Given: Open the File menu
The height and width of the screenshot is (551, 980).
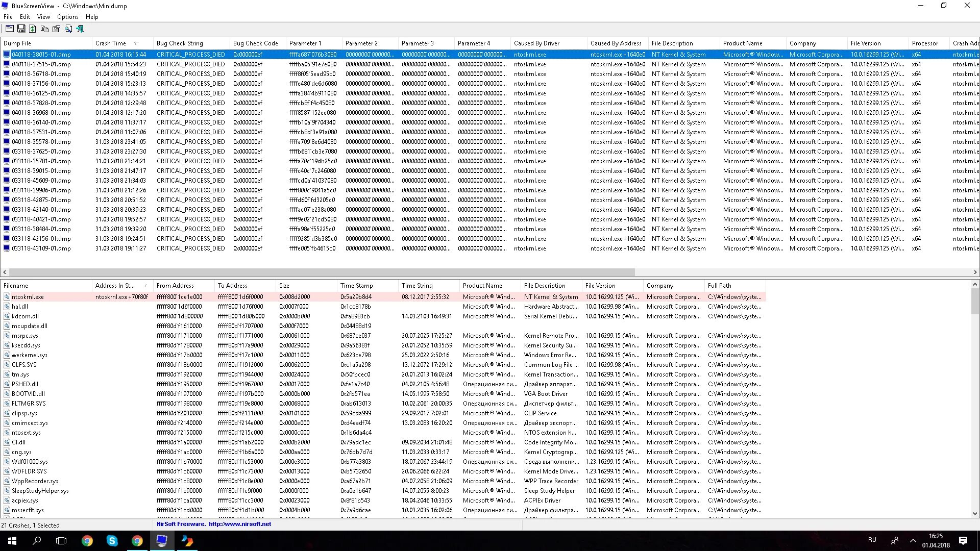Looking at the screenshot, I should (8, 16).
